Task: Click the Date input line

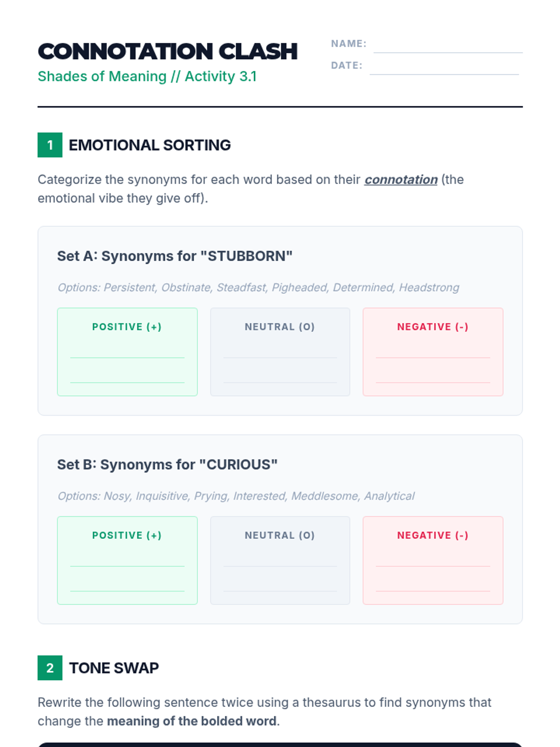Action: pyautogui.click(x=444, y=69)
